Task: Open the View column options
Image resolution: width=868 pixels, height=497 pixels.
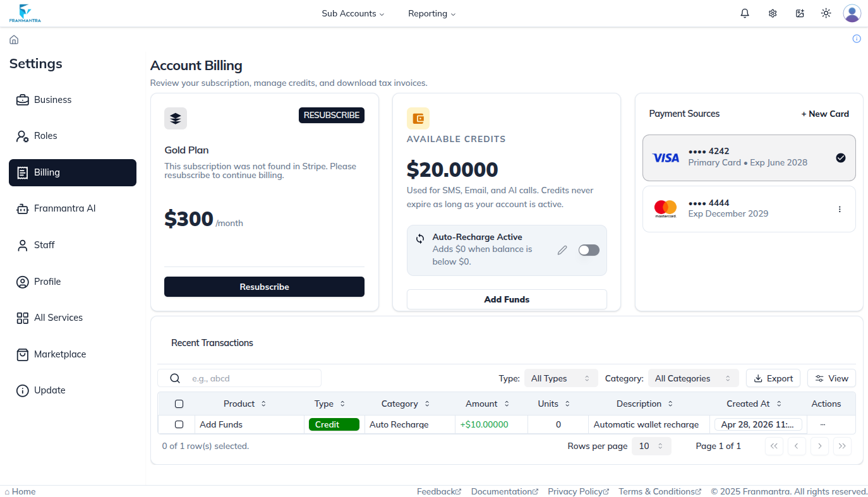Action: coord(831,378)
